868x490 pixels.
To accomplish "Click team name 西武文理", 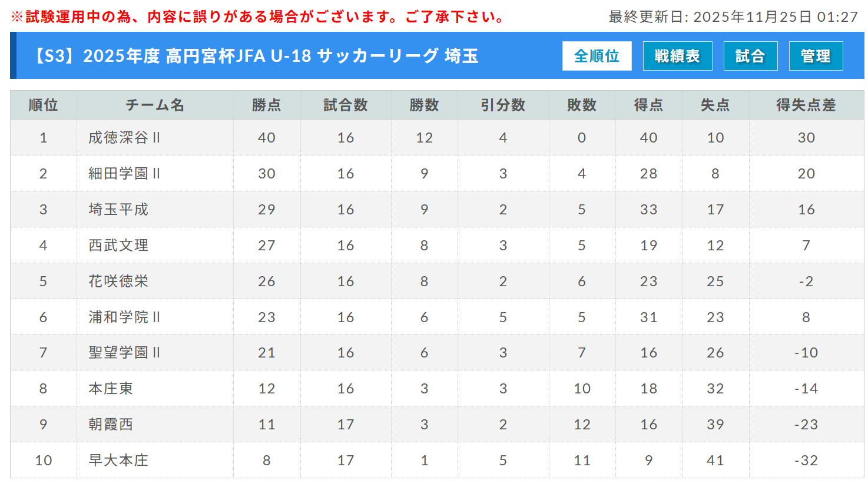I will click(118, 246).
